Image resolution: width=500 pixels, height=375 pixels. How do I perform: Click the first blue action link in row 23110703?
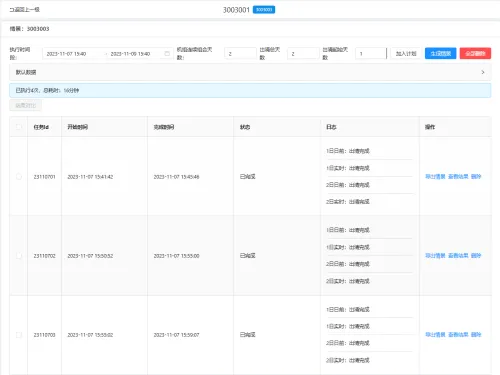435,334
